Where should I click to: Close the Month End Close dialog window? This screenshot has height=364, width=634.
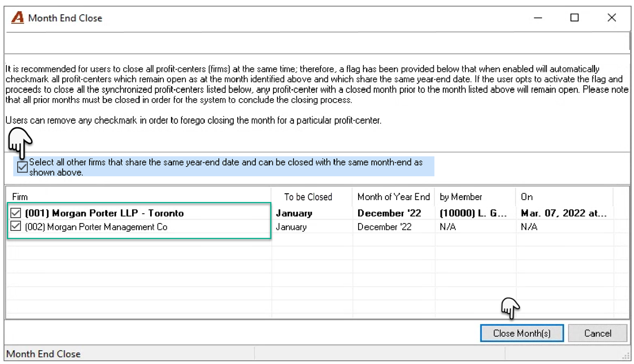coord(611,18)
